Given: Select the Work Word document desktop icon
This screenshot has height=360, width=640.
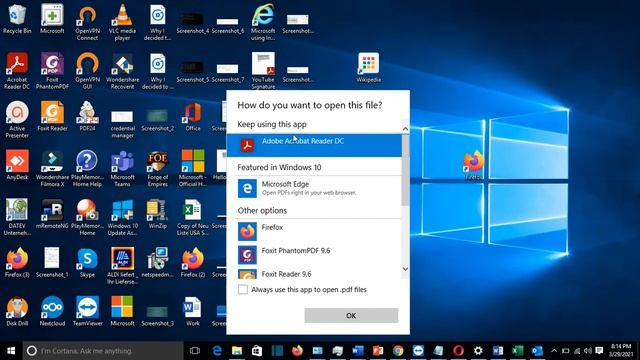Looking at the screenshot, I should (x=193, y=311).
